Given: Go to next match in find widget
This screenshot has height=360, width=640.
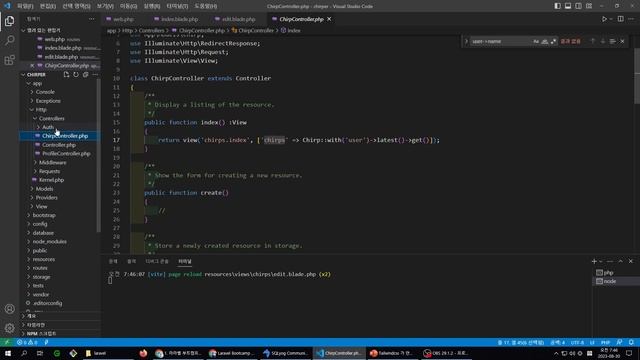Looking at the screenshot, I should 603,41.
